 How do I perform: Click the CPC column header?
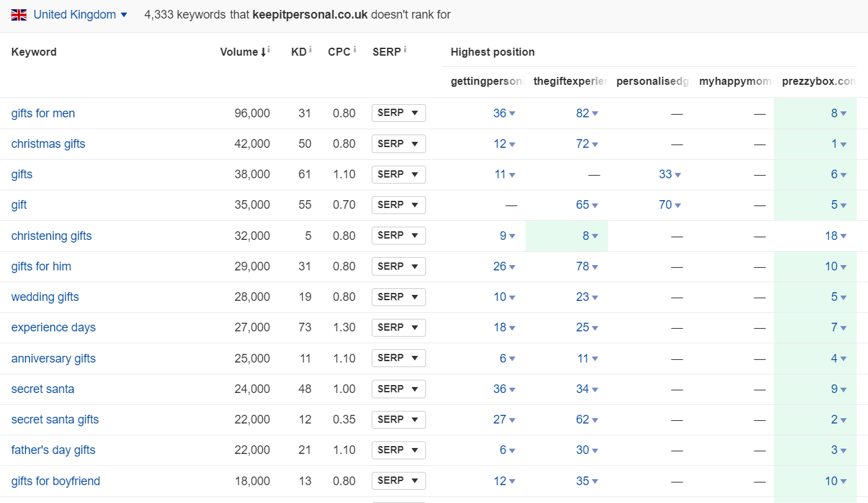339,52
